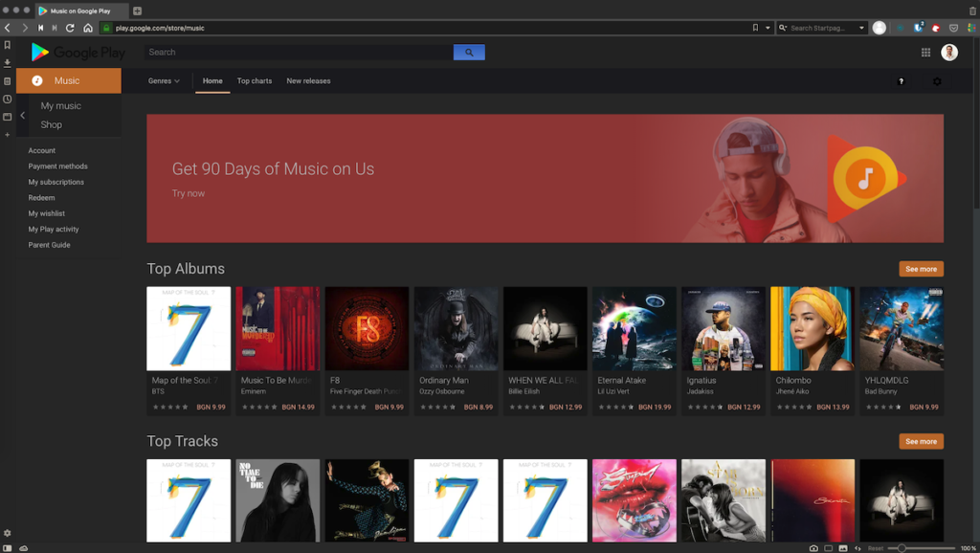Open the New releases tab

pos(307,82)
